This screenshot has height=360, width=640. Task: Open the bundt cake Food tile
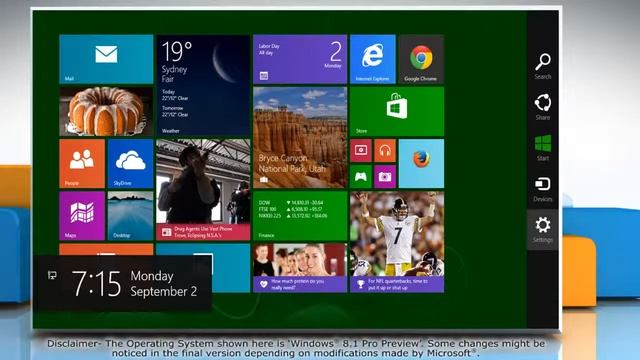pyautogui.click(x=106, y=111)
